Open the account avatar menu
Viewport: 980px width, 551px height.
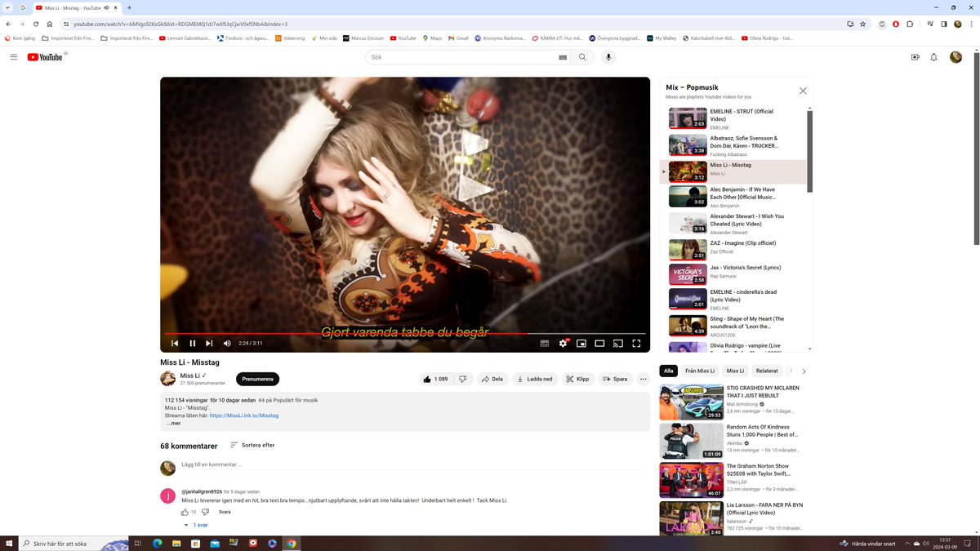[x=955, y=57]
